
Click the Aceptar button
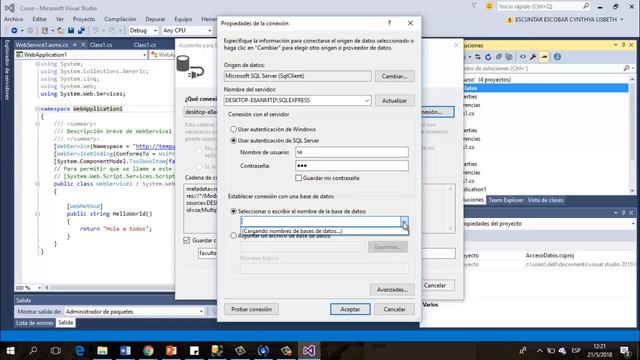pyautogui.click(x=350, y=309)
